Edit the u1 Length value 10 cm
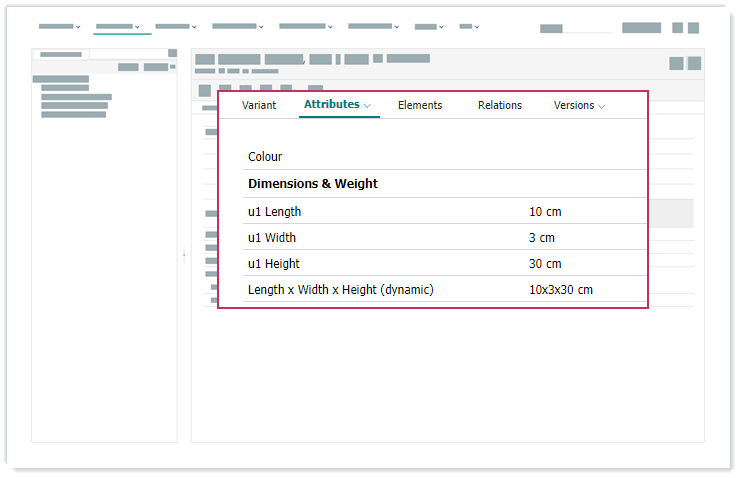The height and width of the screenshot is (478, 740). [549, 212]
